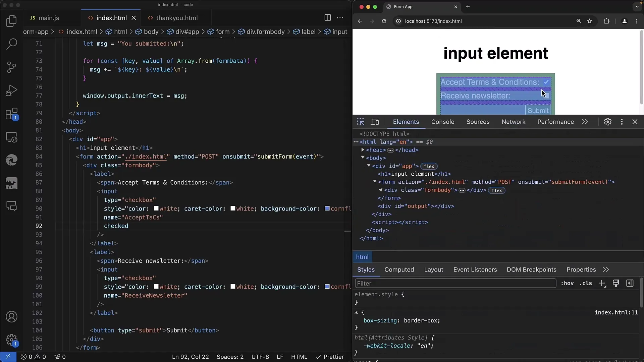The width and height of the screenshot is (644, 362).
Task: Click the close DevTools panel icon
Action: [x=635, y=122]
